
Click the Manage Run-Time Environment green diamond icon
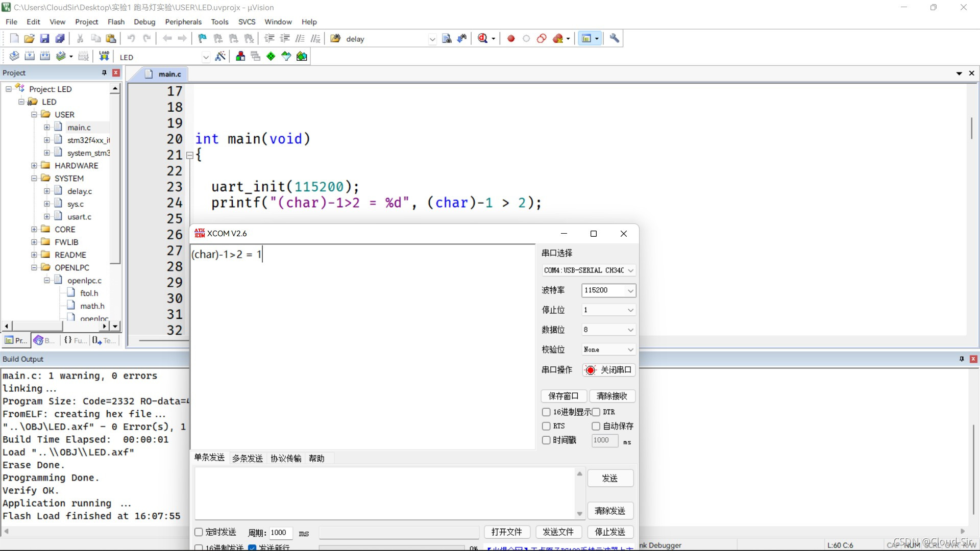click(x=271, y=56)
